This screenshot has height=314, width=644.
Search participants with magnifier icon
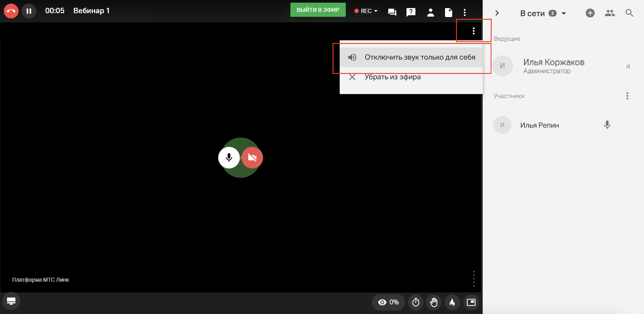(x=629, y=13)
